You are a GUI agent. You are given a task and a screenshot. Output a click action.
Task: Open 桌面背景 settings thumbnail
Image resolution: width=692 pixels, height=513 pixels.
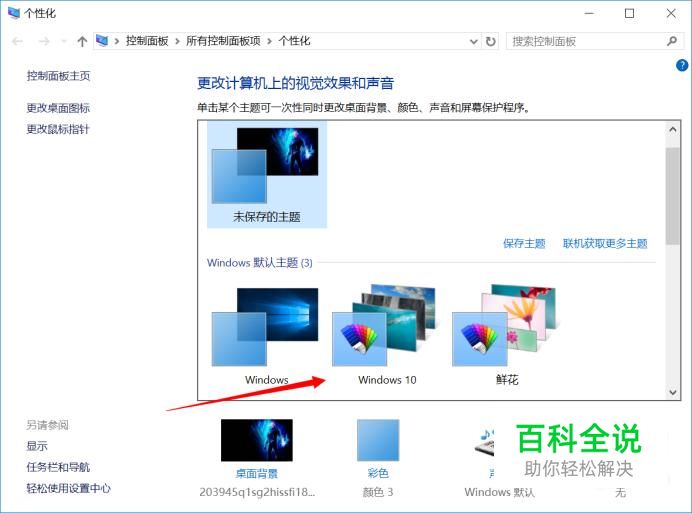point(256,440)
